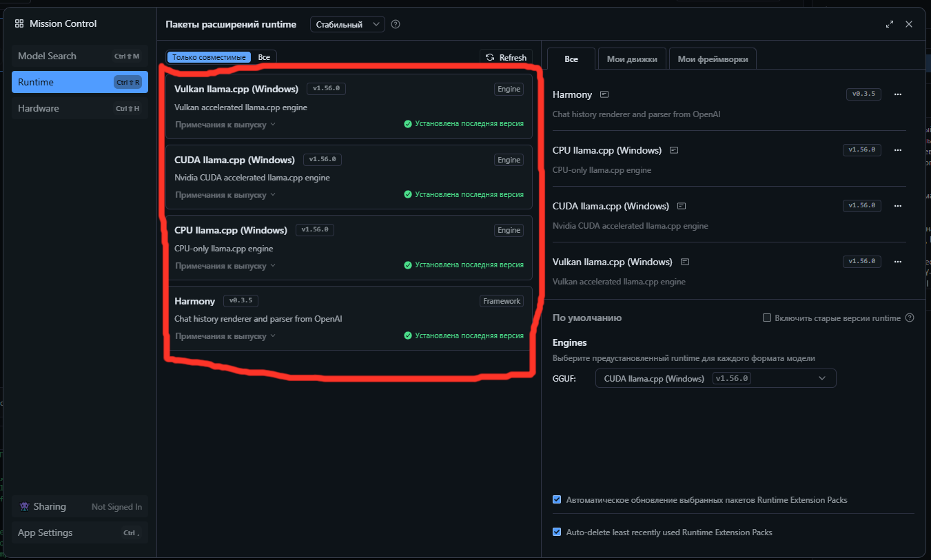The height and width of the screenshot is (560, 931).
Task: Click the notes icon next to Harmony in the right list
Action: [604, 94]
